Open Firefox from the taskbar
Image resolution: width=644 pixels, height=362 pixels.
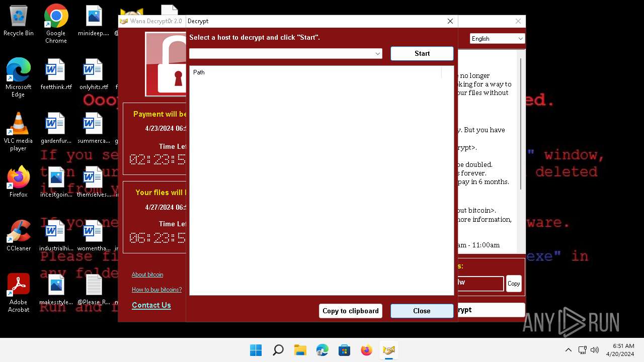[x=366, y=350]
